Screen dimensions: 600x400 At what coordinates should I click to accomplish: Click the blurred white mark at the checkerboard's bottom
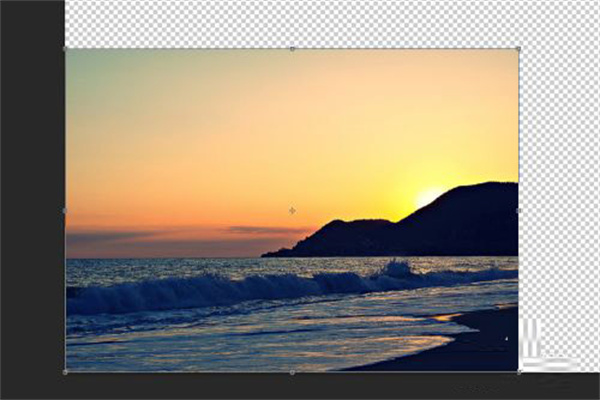click(x=545, y=348)
